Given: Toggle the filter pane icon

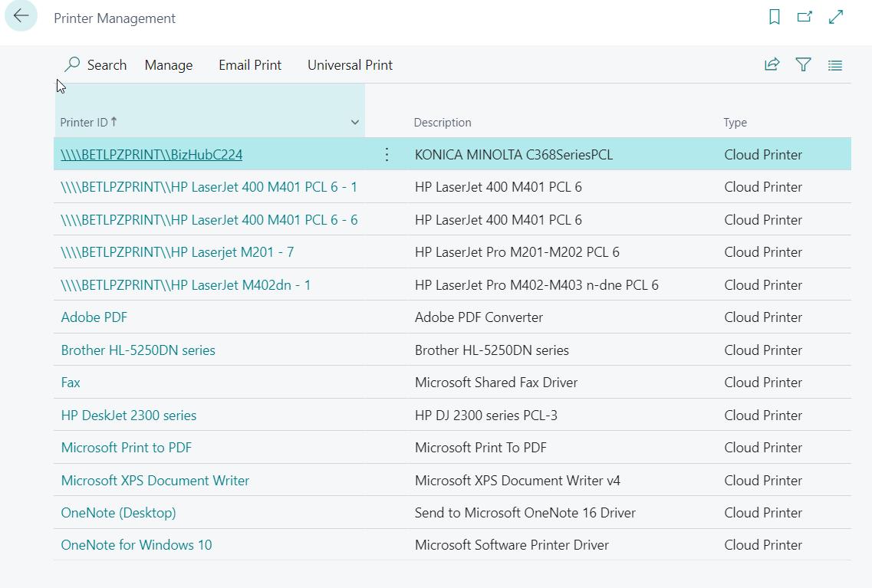Looking at the screenshot, I should [x=803, y=65].
